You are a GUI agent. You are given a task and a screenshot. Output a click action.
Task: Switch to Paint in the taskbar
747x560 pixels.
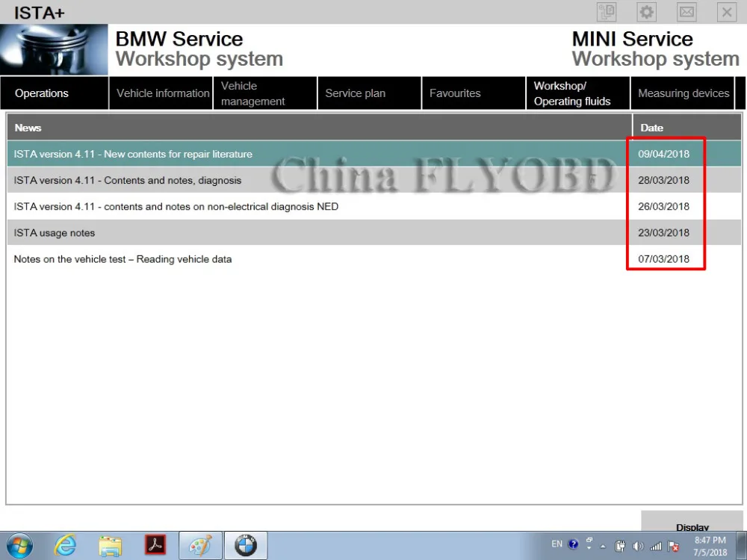click(x=200, y=546)
